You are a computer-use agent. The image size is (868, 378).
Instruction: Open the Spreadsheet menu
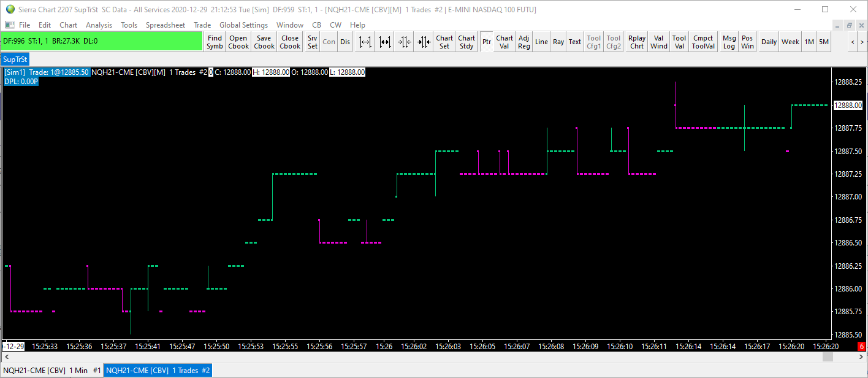coord(166,25)
